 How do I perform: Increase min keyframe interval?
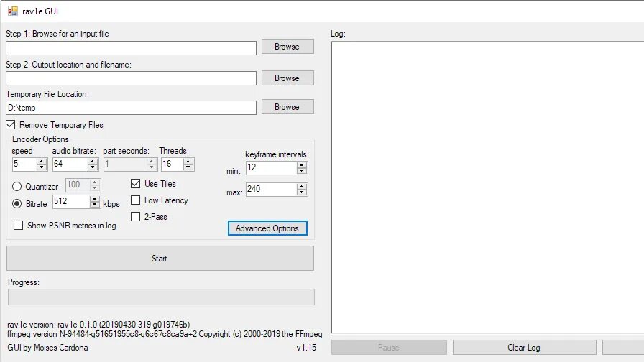(302, 164)
